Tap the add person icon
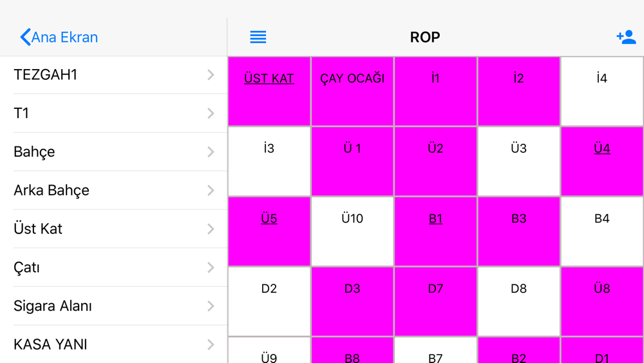The width and height of the screenshot is (644, 363). coord(626,37)
